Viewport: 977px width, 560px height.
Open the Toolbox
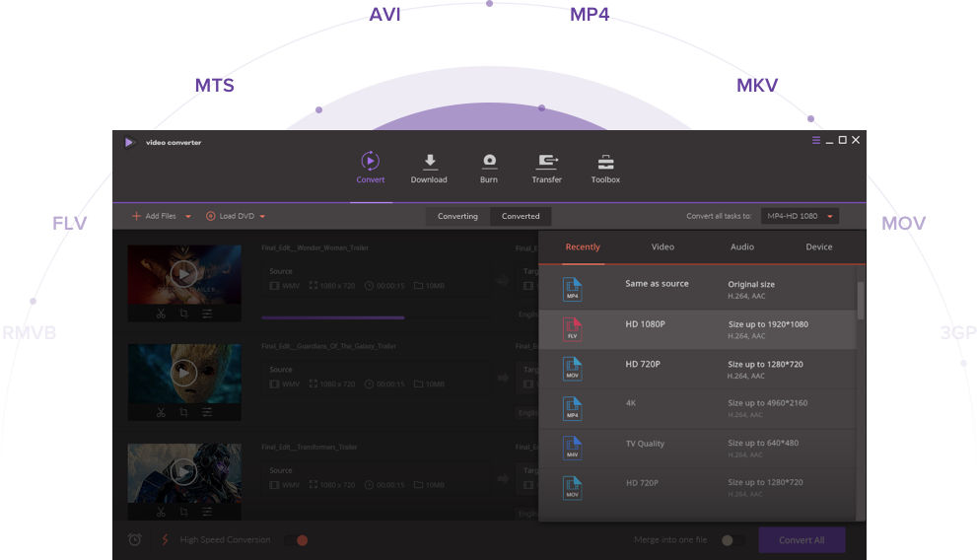[x=605, y=163]
